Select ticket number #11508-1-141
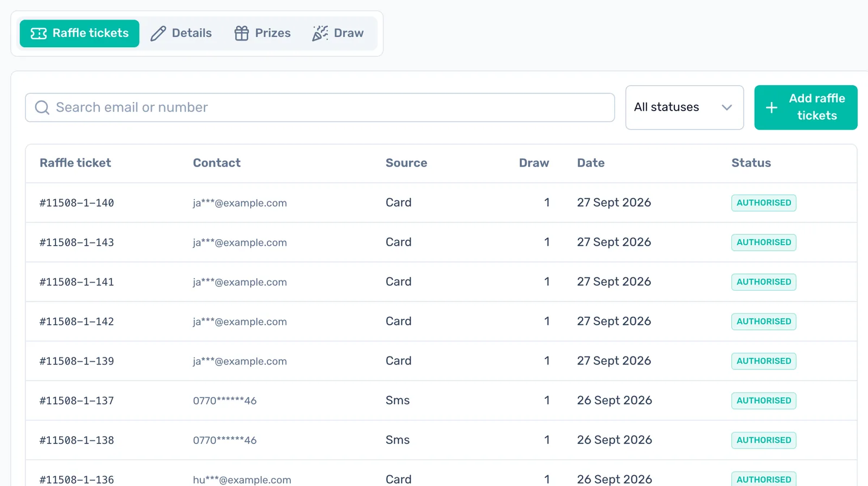The image size is (868, 486). point(76,282)
